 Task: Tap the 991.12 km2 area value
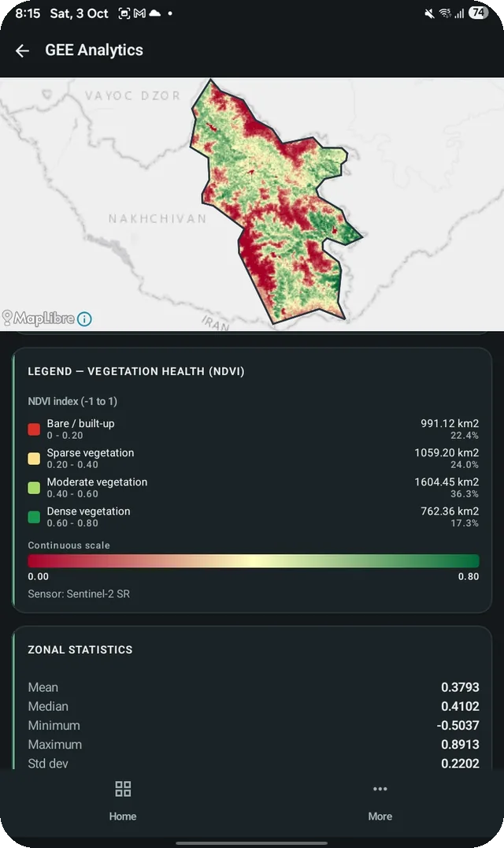pyautogui.click(x=450, y=423)
